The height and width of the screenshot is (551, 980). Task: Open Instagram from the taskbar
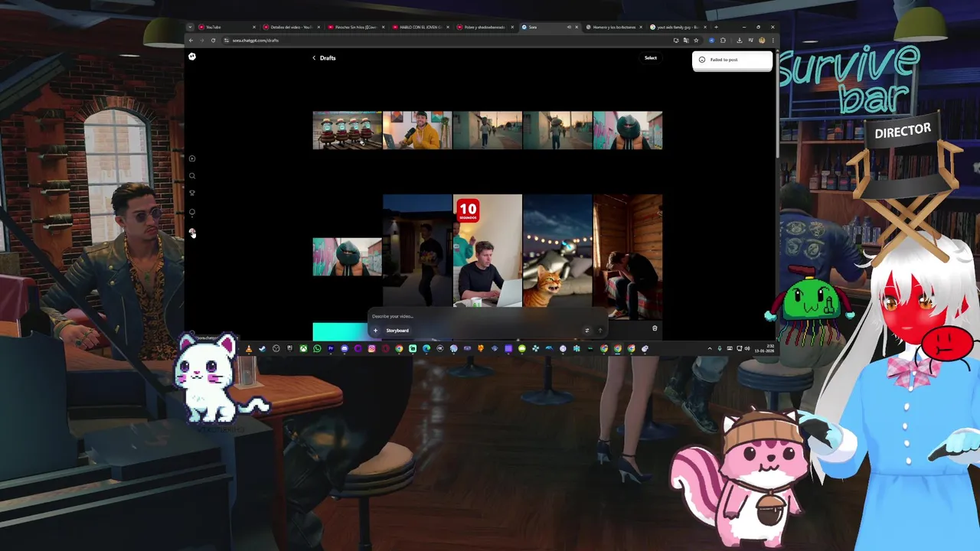click(372, 348)
